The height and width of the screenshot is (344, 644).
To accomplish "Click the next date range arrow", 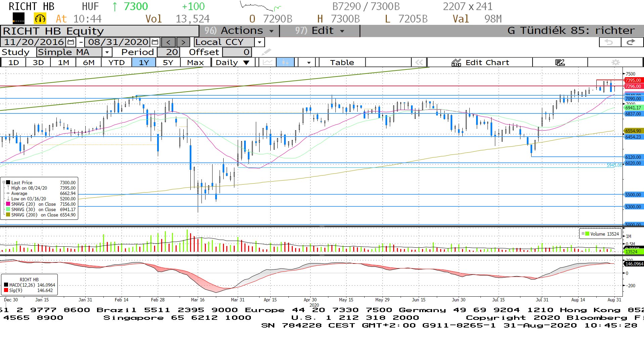I will (183, 42).
